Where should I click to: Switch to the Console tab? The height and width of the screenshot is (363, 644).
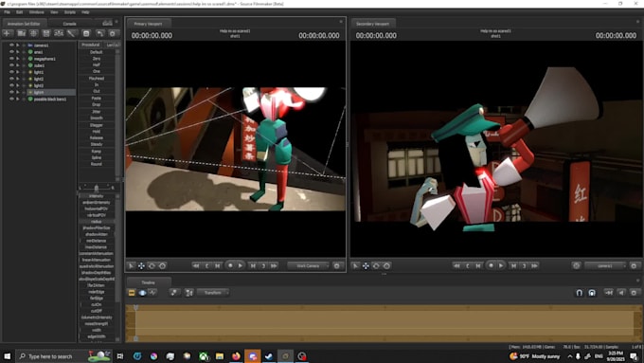point(69,24)
